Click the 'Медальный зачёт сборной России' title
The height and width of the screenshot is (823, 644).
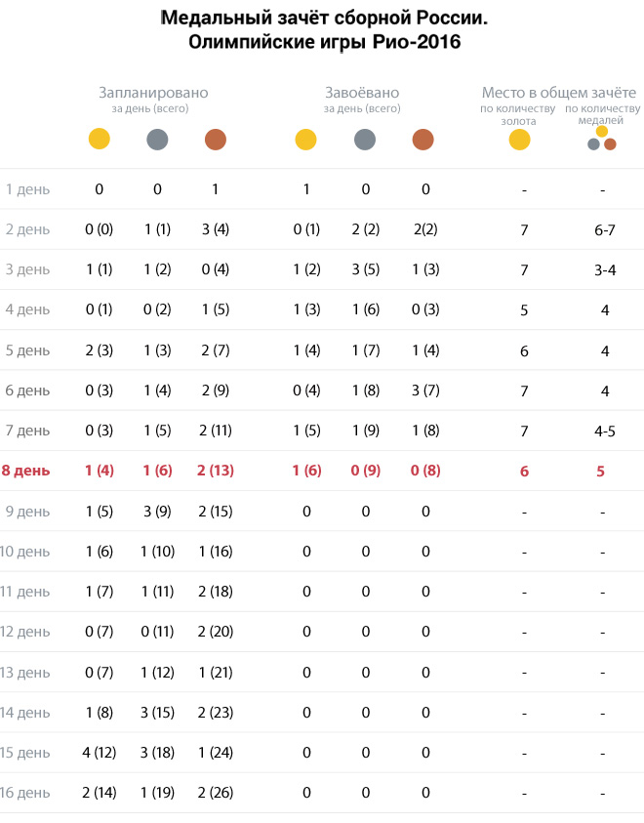point(324,18)
